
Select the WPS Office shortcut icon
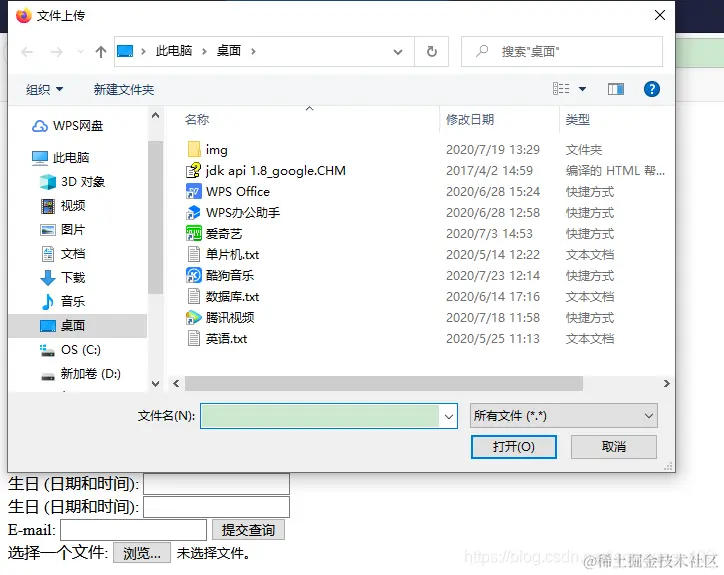click(x=193, y=191)
